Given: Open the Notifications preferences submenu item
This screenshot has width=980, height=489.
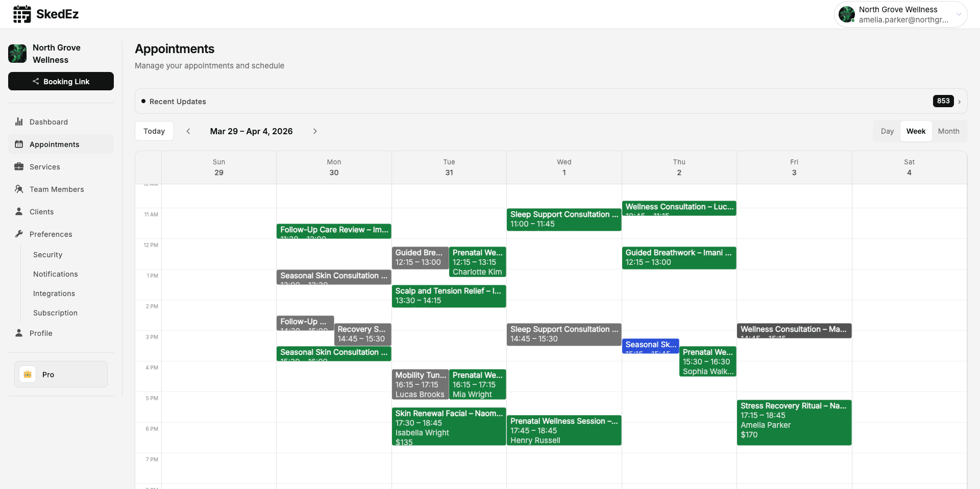Looking at the screenshot, I should [x=56, y=274].
